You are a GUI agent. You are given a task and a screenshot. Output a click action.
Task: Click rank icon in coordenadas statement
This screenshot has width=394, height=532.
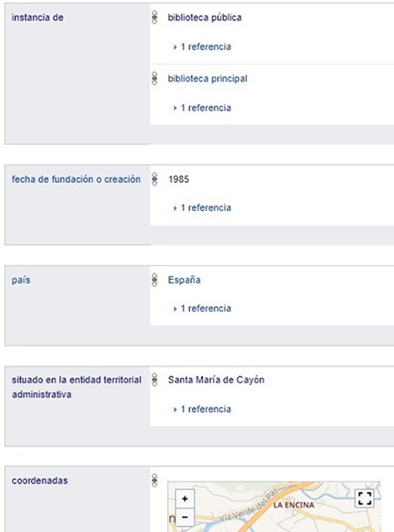coord(154,480)
